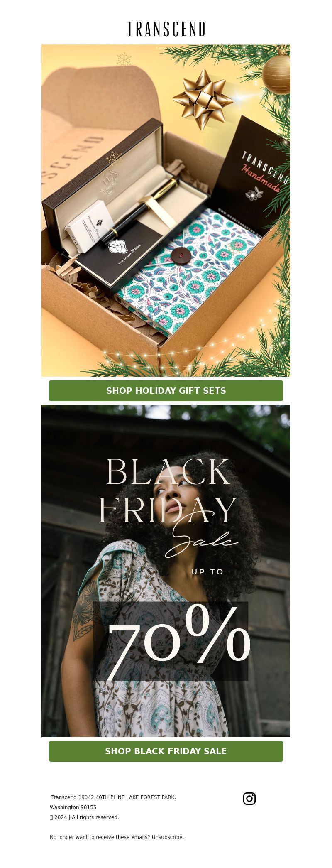
Task: Shop Holiday Gift Sets button
Action: 166,391
